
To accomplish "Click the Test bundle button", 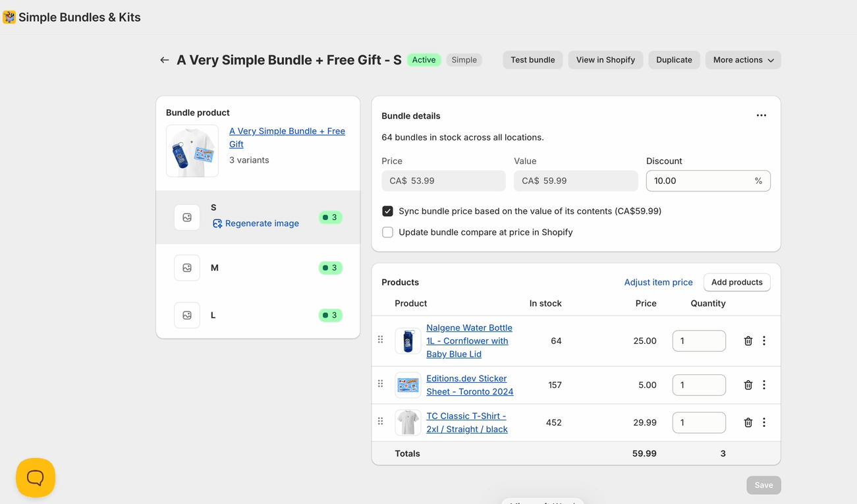I will pos(533,60).
